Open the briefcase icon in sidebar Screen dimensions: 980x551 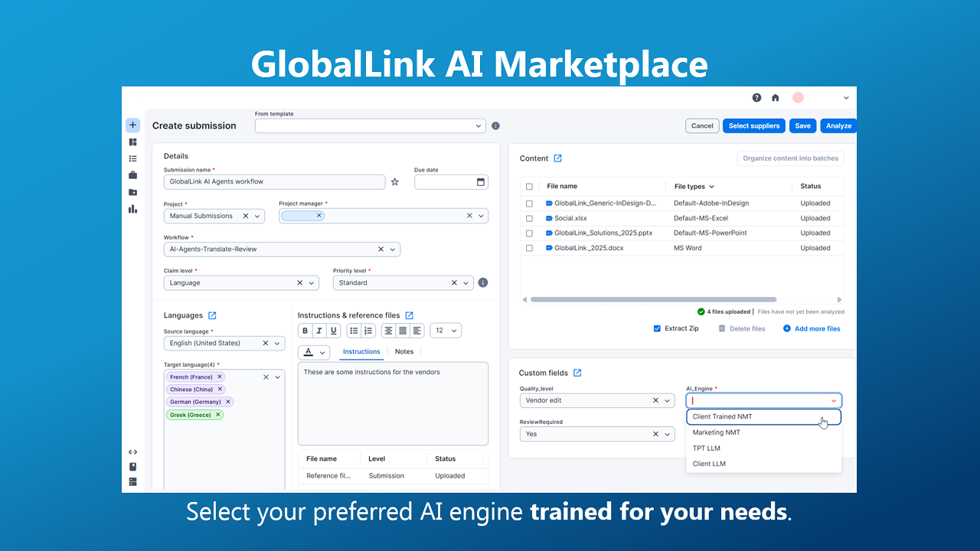pos(132,175)
